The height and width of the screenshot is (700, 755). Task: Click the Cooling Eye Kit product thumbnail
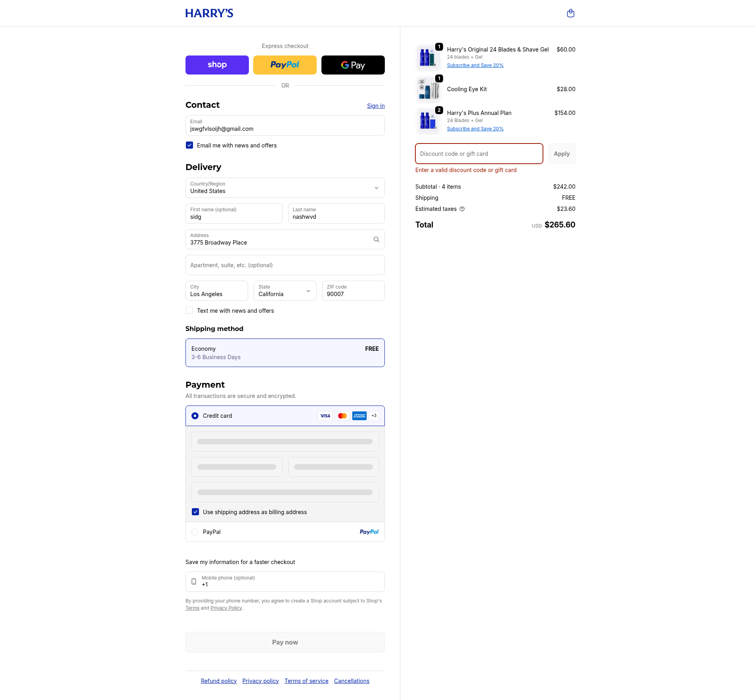[428, 90]
